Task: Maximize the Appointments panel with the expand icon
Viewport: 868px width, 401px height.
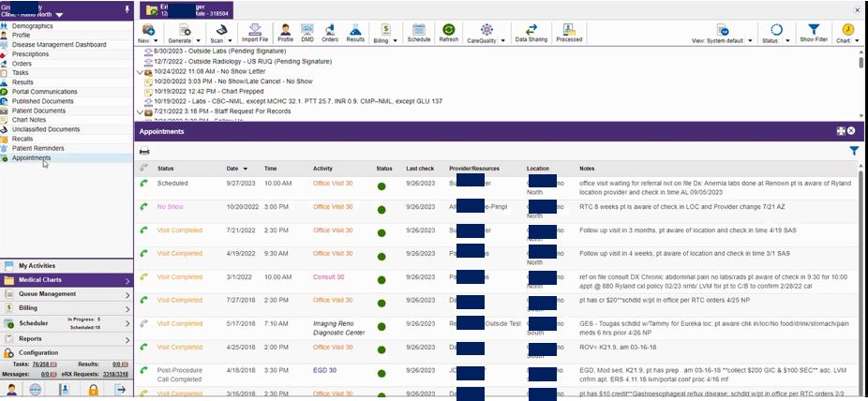Action: pyautogui.click(x=841, y=131)
